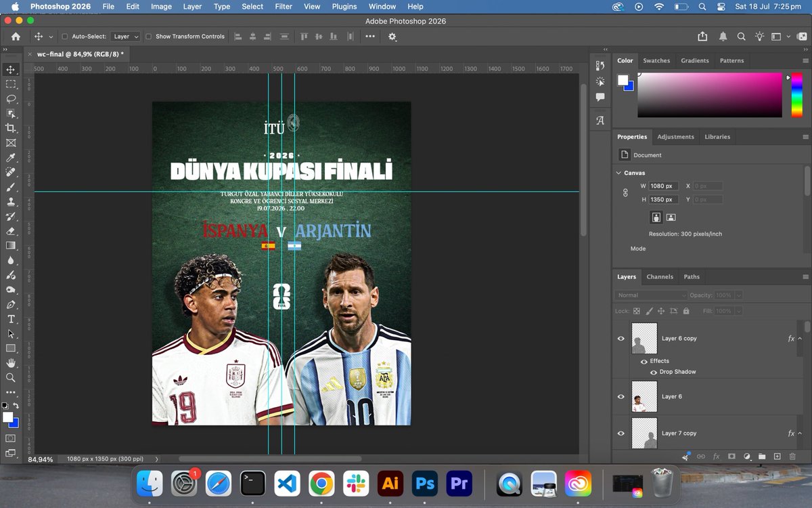Select the Horizontal Type tool
Image resolution: width=812 pixels, height=508 pixels.
coord(11,319)
